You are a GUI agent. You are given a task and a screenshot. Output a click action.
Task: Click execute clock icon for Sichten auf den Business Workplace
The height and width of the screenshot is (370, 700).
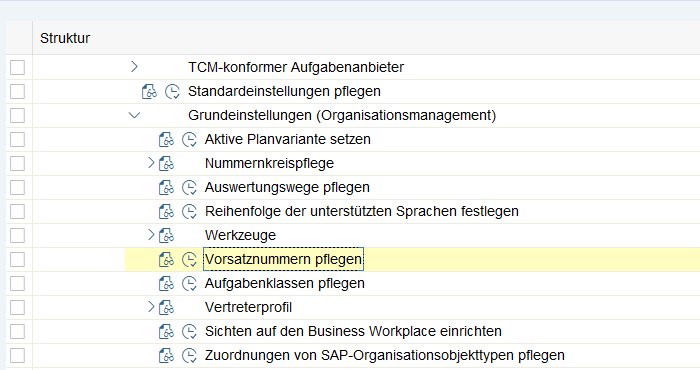point(189,332)
